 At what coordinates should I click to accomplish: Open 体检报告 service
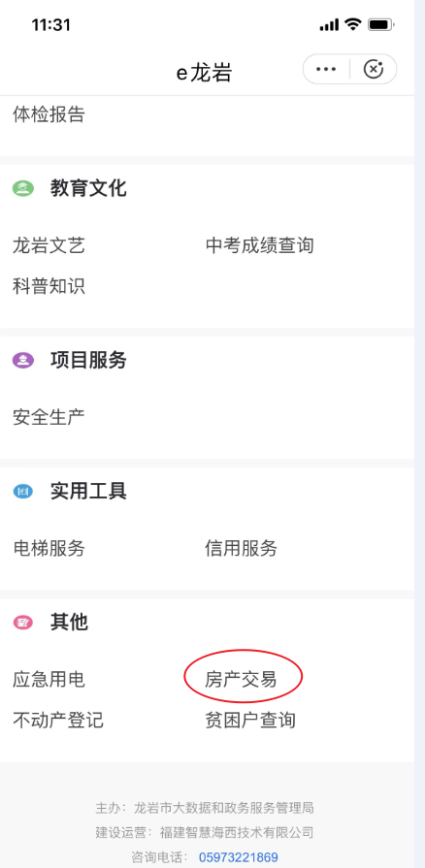pos(49,114)
